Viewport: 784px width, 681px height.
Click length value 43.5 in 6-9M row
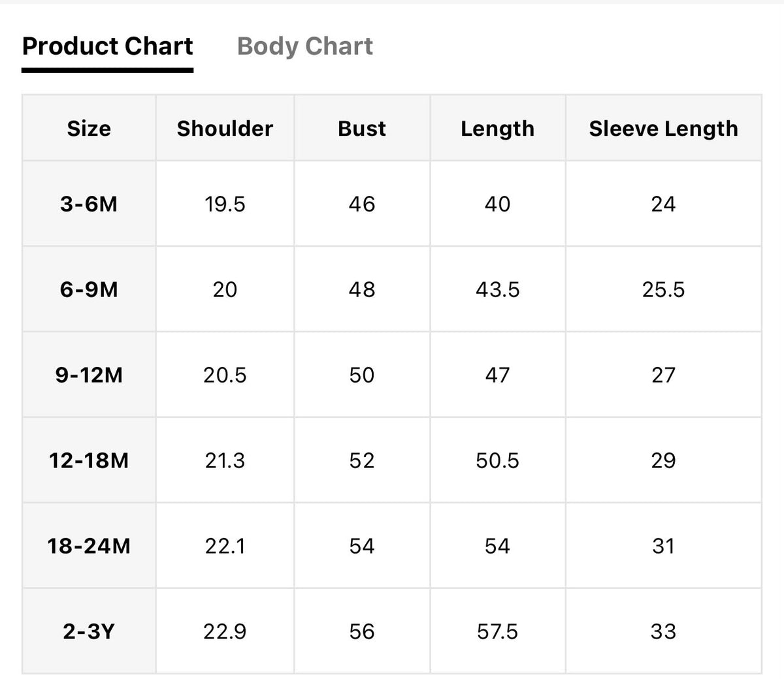click(x=497, y=289)
